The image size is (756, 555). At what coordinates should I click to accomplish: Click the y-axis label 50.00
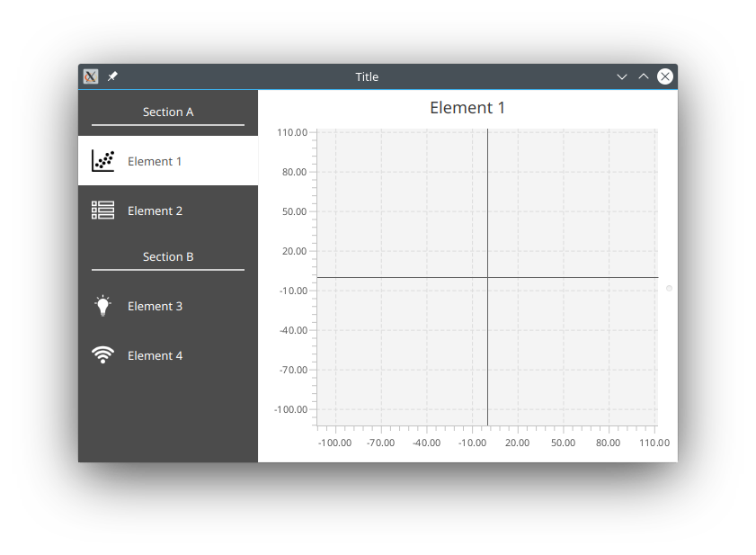click(294, 211)
